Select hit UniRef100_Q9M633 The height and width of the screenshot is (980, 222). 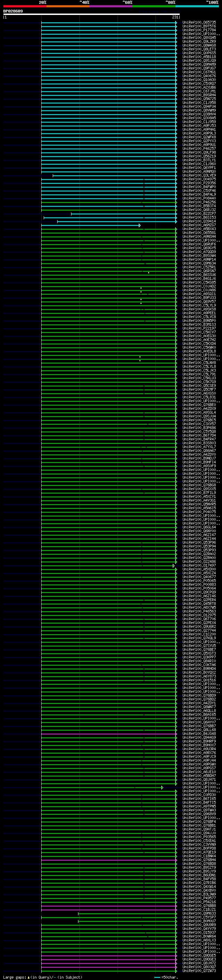click(x=199, y=913)
